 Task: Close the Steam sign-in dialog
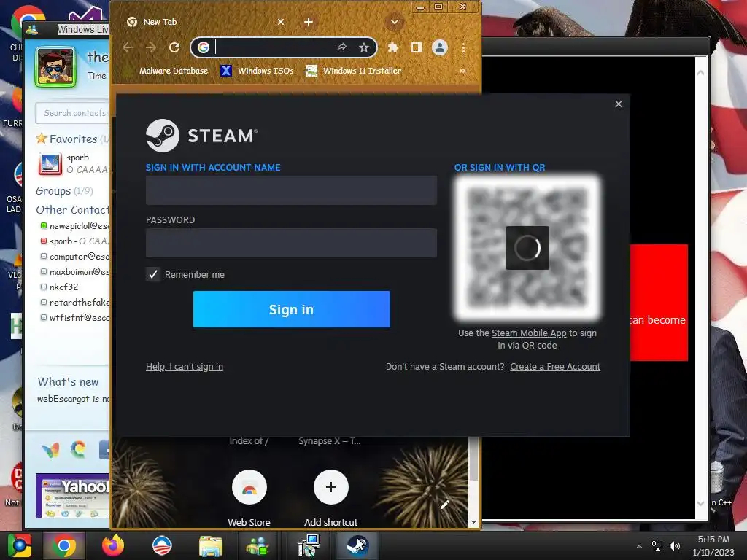pyautogui.click(x=619, y=104)
